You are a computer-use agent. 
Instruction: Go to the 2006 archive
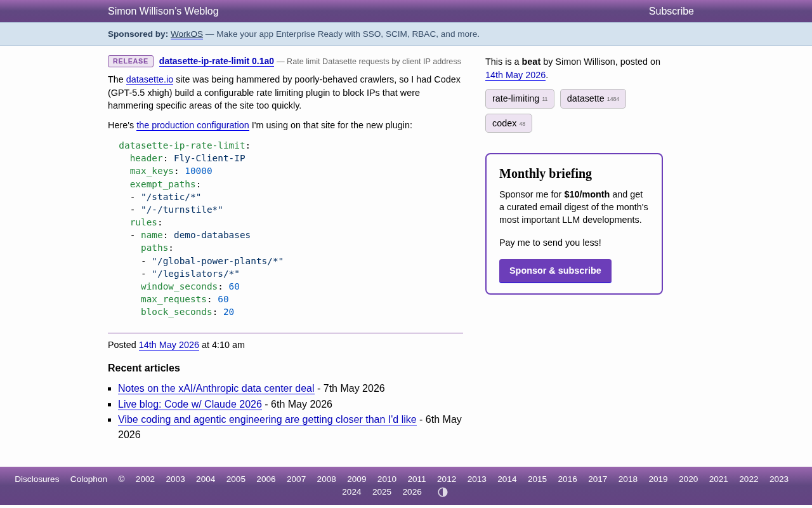266,479
